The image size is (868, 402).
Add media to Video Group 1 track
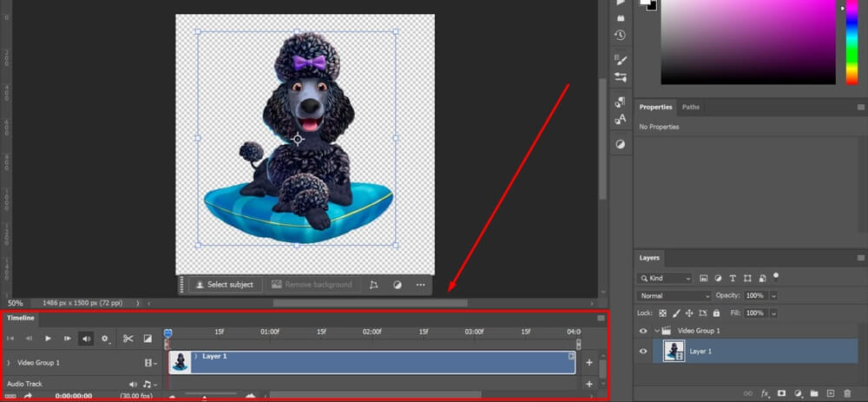pyautogui.click(x=589, y=362)
